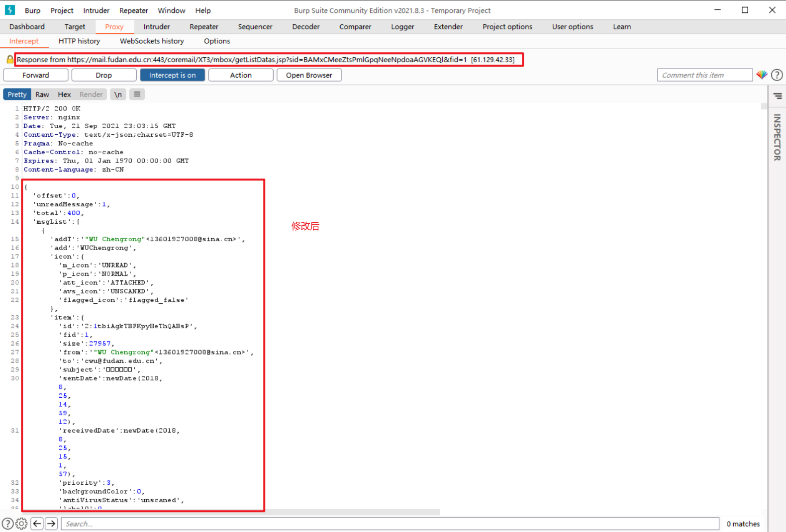Image resolution: width=786 pixels, height=532 pixels.
Task: Close the Burp Suite window
Action: [x=772, y=10]
